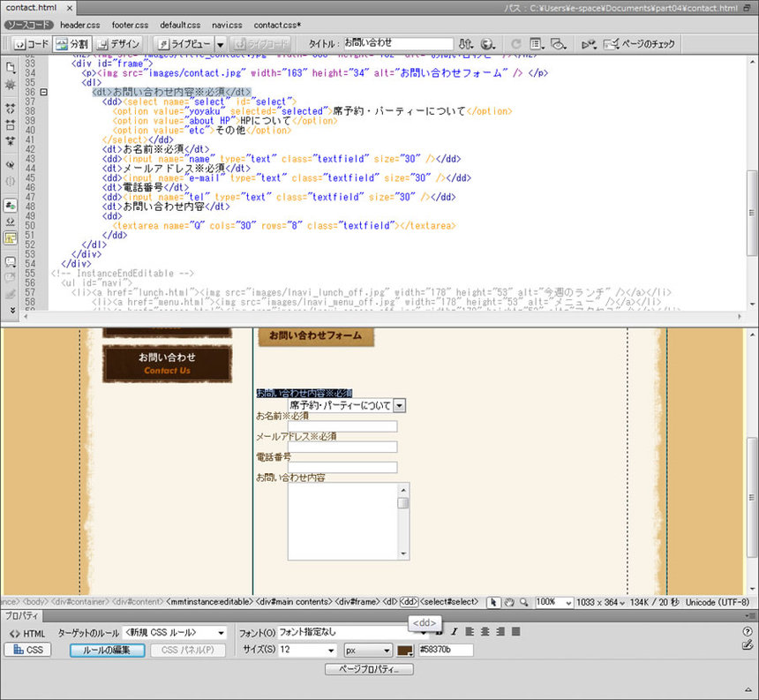Switch to the デザイン view
This screenshot has width=759, height=700.
point(119,43)
